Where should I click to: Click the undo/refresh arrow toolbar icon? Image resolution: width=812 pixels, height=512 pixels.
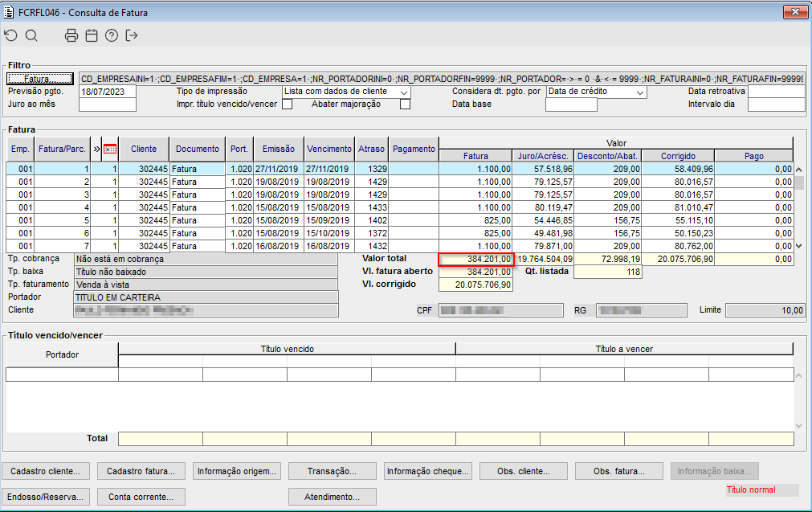pos(10,35)
